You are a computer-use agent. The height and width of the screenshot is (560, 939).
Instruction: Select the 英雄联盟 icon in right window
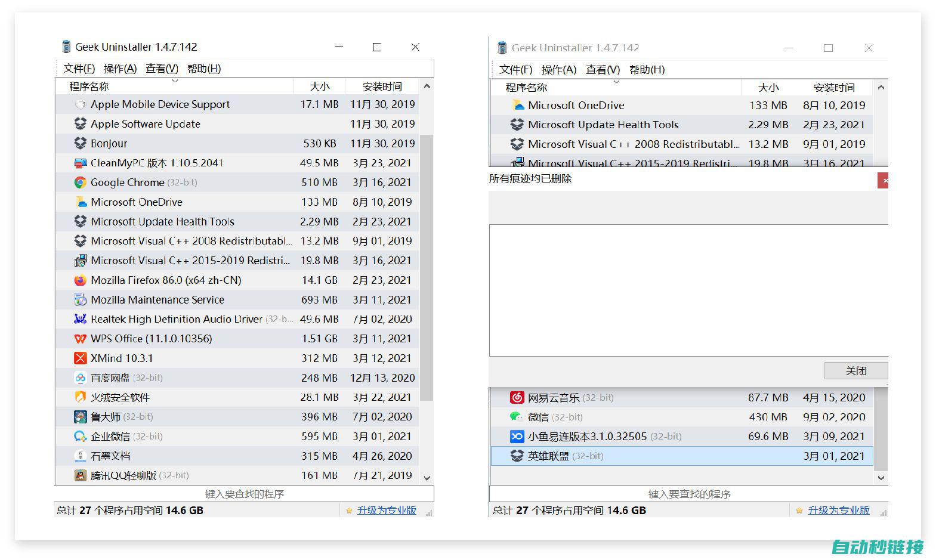click(x=517, y=456)
